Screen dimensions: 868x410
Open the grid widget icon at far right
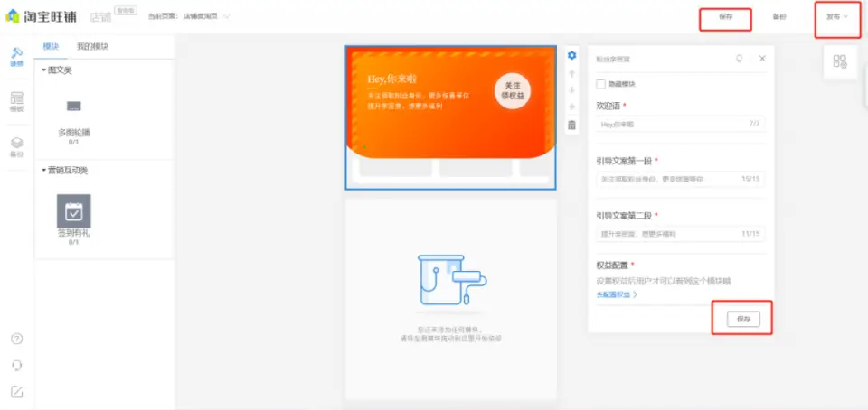click(840, 62)
